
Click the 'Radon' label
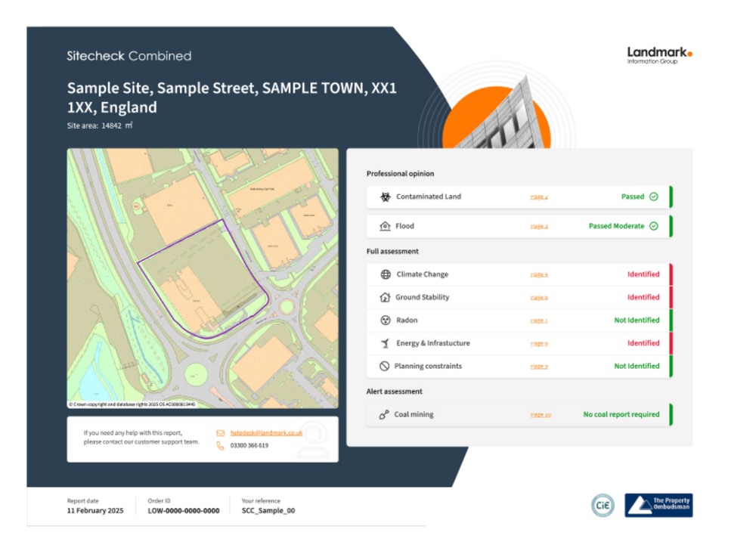[x=407, y=320]
